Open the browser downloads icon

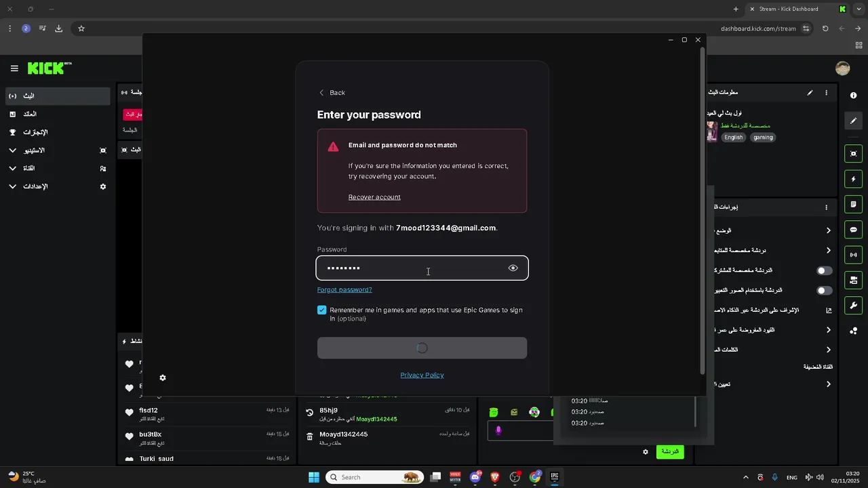point(59,28)
